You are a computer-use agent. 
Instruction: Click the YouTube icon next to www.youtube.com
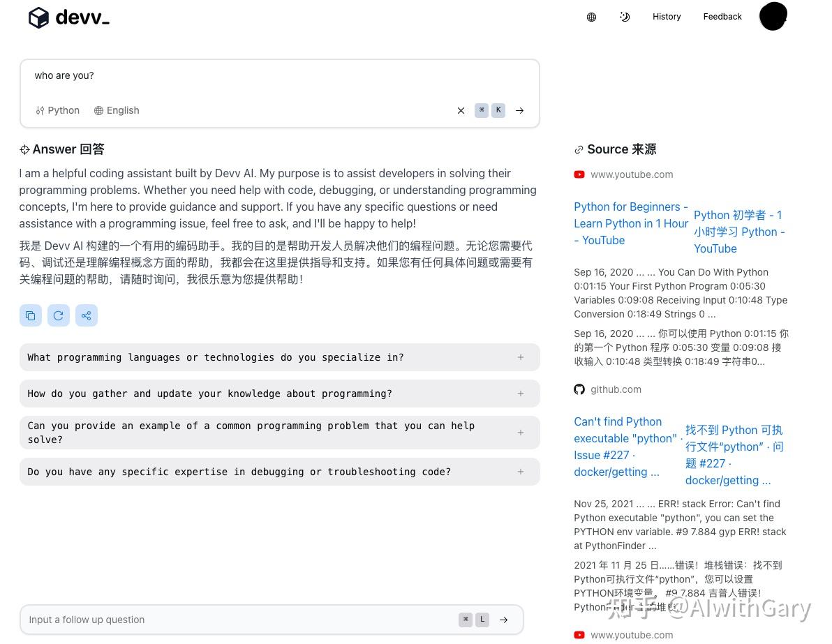coord(579,174)
